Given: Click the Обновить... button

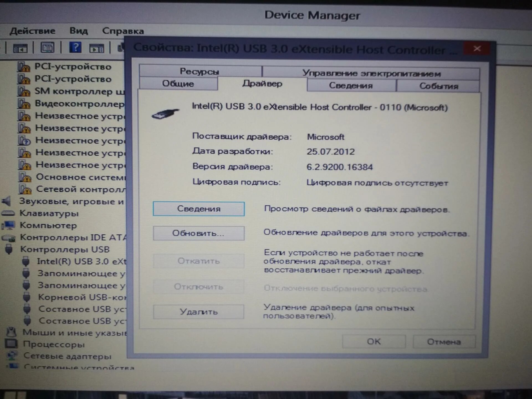Looking at the screenshot, I should (x=199, y=233).
